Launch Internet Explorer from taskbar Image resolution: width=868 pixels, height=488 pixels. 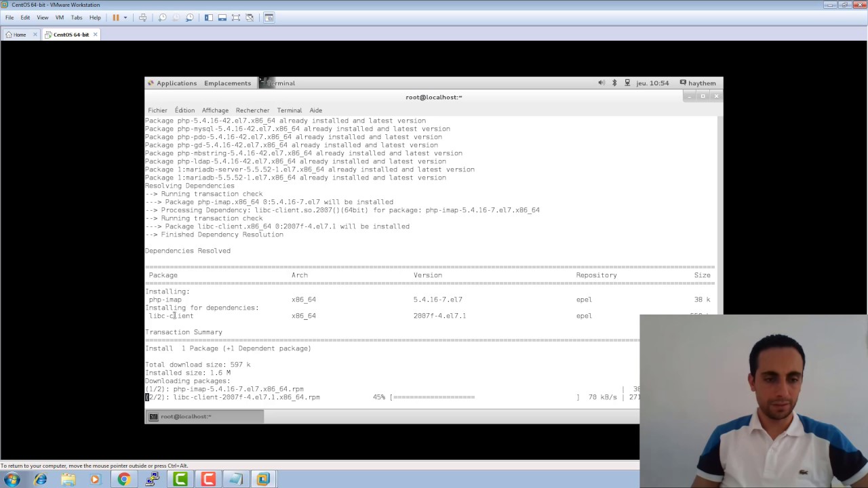pyautogui.click(x=40, y=479)
